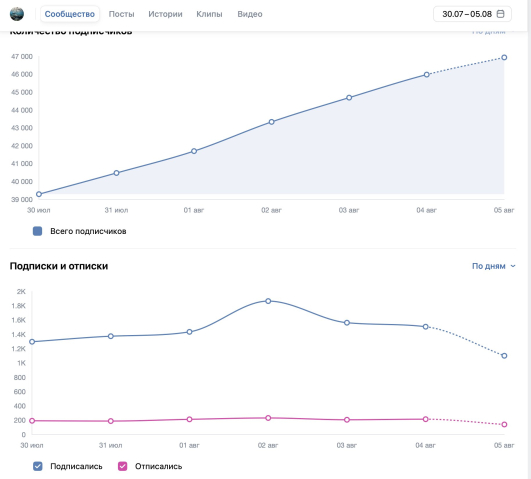Toggle the Подписались checkbox
The width and height of the screenshot is (531, 479).
tap(38, 466)
